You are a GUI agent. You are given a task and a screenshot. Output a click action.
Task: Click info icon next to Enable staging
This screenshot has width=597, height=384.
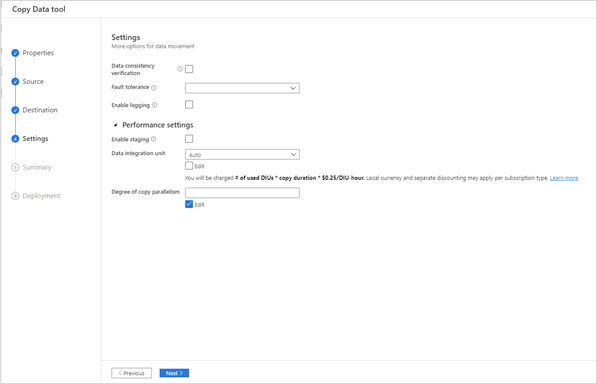154,139
